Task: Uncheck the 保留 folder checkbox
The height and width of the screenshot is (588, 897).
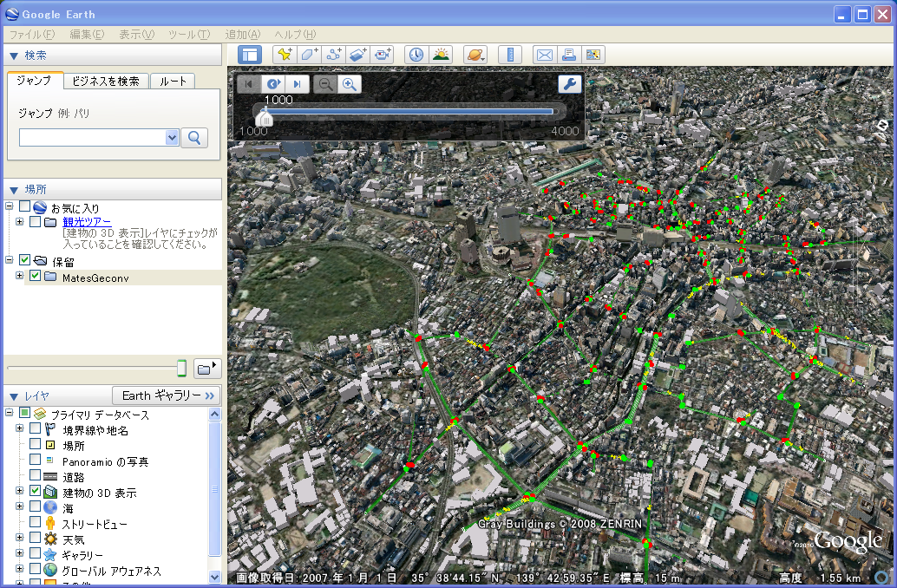Action: coord(24,260)
